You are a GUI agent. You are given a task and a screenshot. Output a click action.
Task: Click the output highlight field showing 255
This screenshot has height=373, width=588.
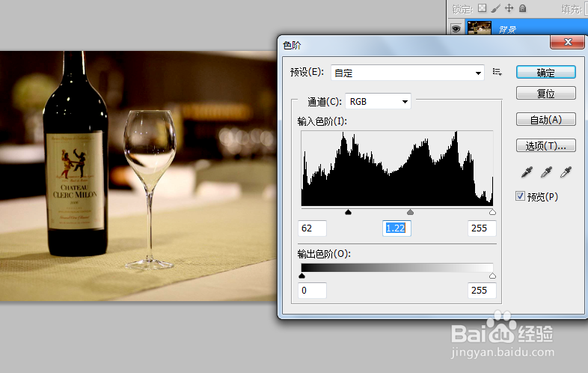482,291
